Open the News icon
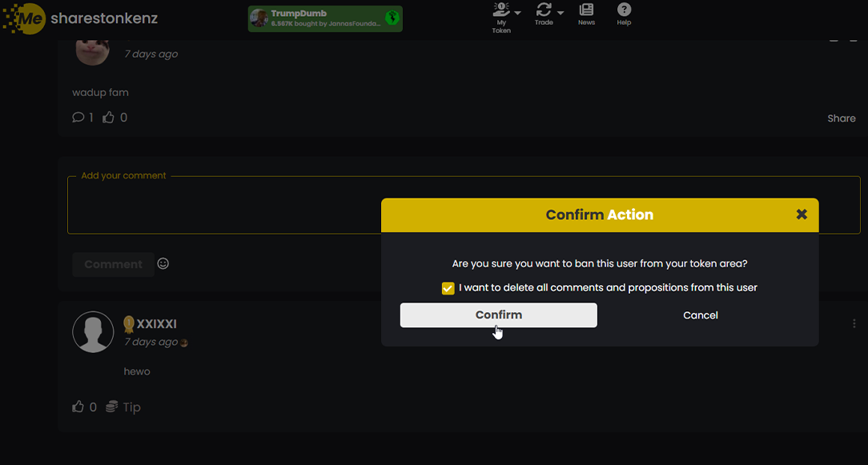 586,10
